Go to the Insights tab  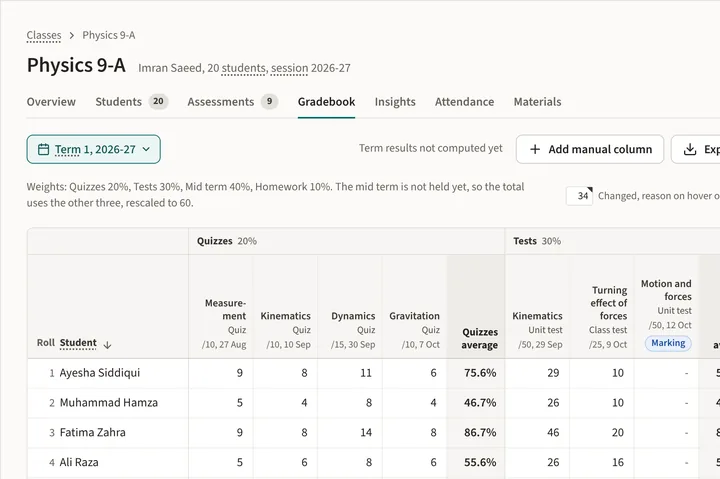coord(395,102)
